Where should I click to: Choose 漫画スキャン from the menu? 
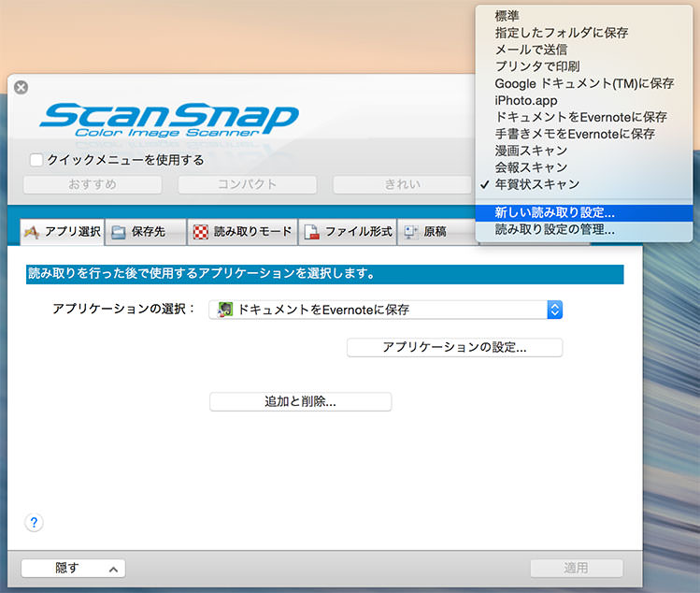point(584,151)
